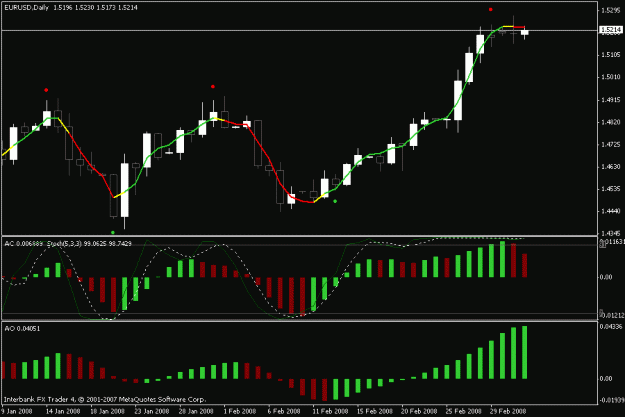Click the AO 0.04051 indicator label
The image size is (625, 417).
point(22,328)
